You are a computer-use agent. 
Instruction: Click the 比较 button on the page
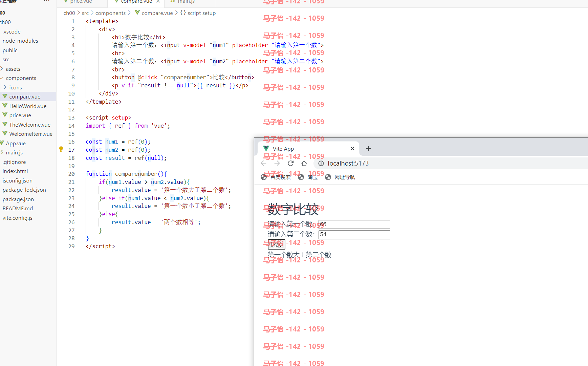coord(276,244)
